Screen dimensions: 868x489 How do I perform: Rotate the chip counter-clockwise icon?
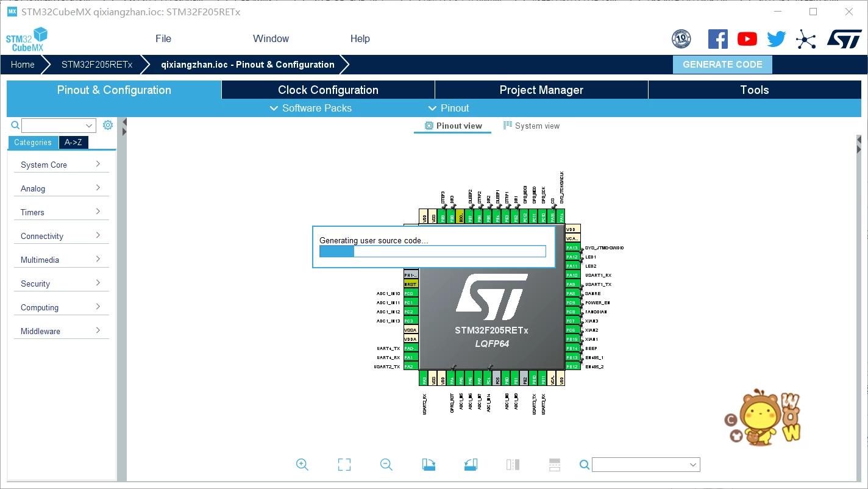pyautogui.click(x=471, y=465)
